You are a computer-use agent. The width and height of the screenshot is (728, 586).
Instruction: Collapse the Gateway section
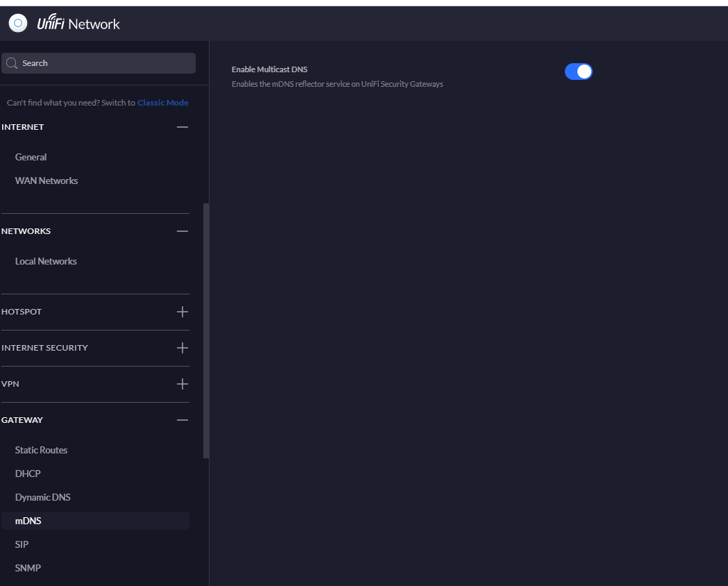(182, 420)
